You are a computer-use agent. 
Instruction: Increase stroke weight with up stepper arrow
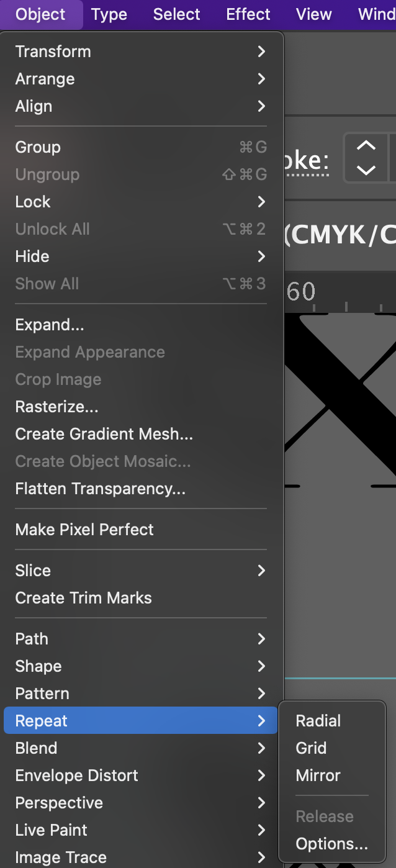(366, 146)
